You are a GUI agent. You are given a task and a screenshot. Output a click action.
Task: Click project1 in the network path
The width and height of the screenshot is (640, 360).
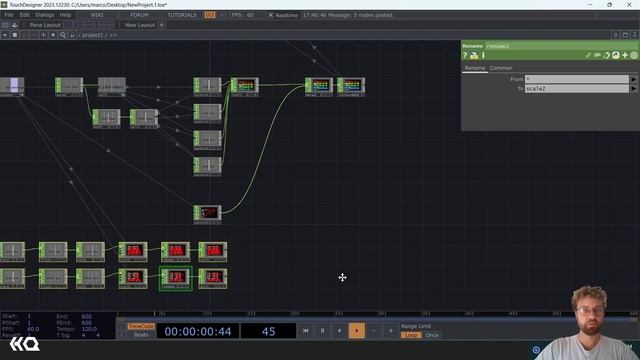pos(93,35)
